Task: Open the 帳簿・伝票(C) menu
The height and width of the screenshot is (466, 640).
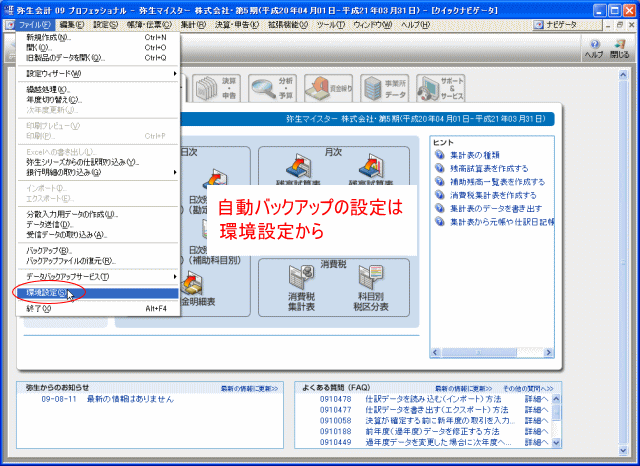Action: [149, 25]
